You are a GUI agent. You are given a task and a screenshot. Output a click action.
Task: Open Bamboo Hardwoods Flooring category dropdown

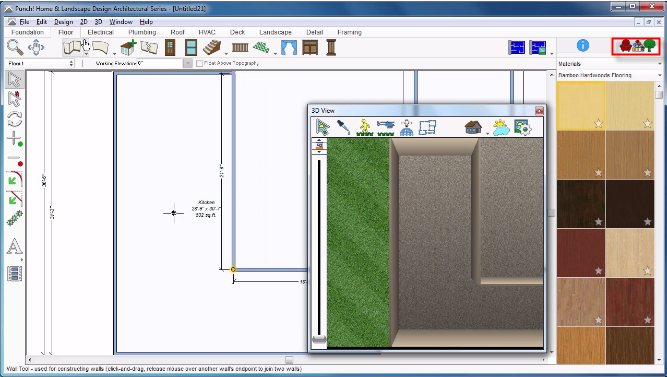pos(660,75)
